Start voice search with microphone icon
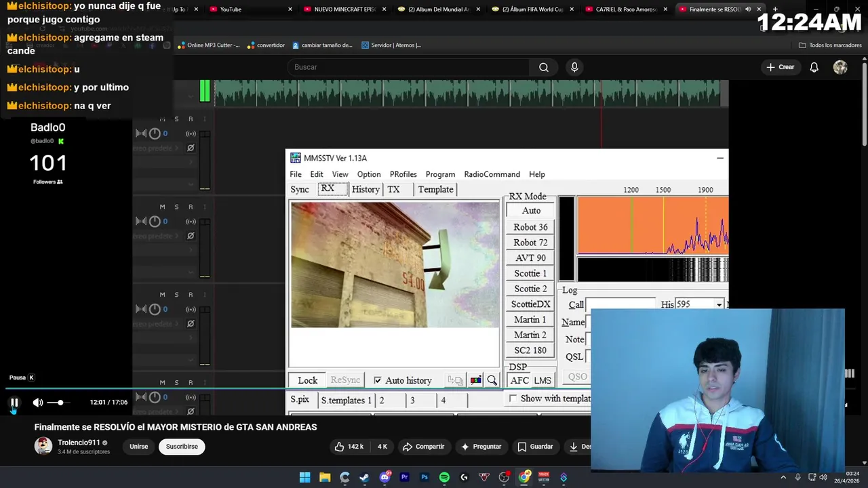 point(574,67)
